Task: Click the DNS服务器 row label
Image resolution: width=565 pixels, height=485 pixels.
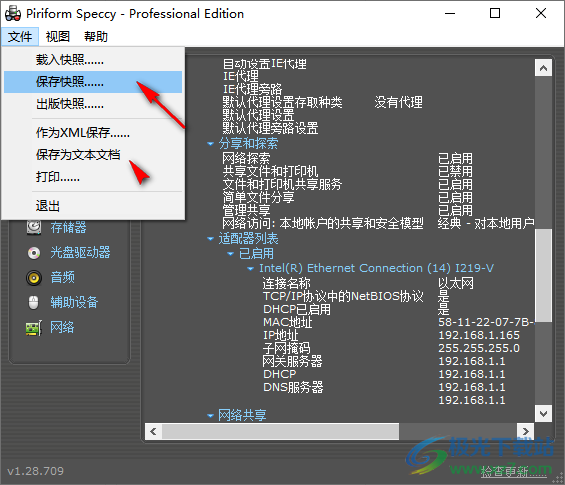Action: click(293, 387)
